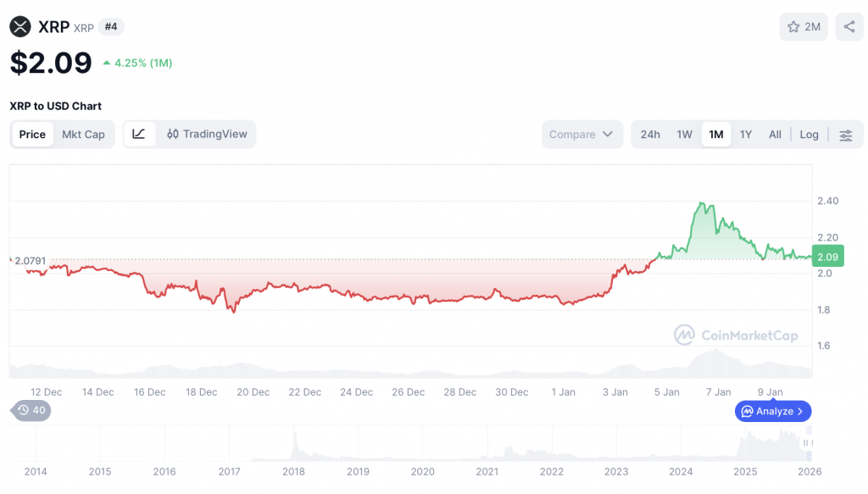Open the XRP rank #4 badge
868x494 pixels.
click(x=110, y=26)
